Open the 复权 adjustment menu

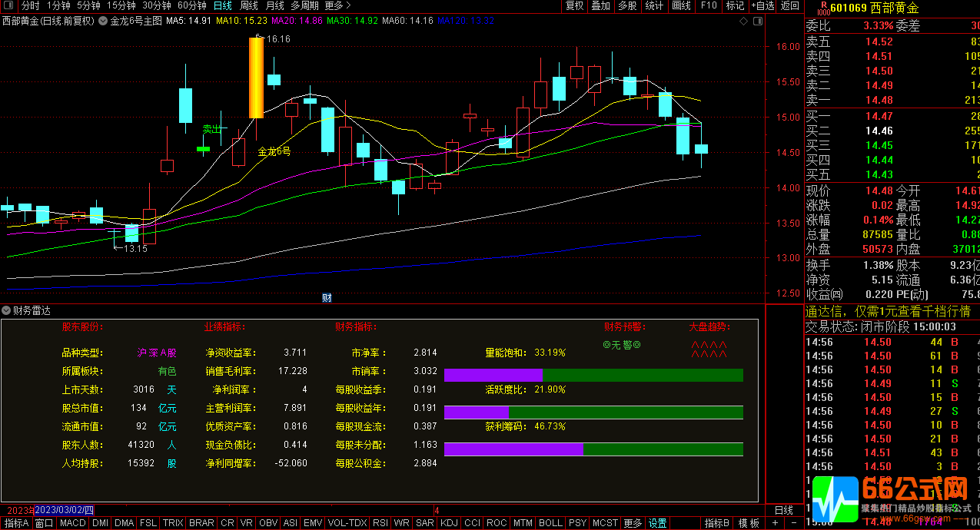point(574,6)
